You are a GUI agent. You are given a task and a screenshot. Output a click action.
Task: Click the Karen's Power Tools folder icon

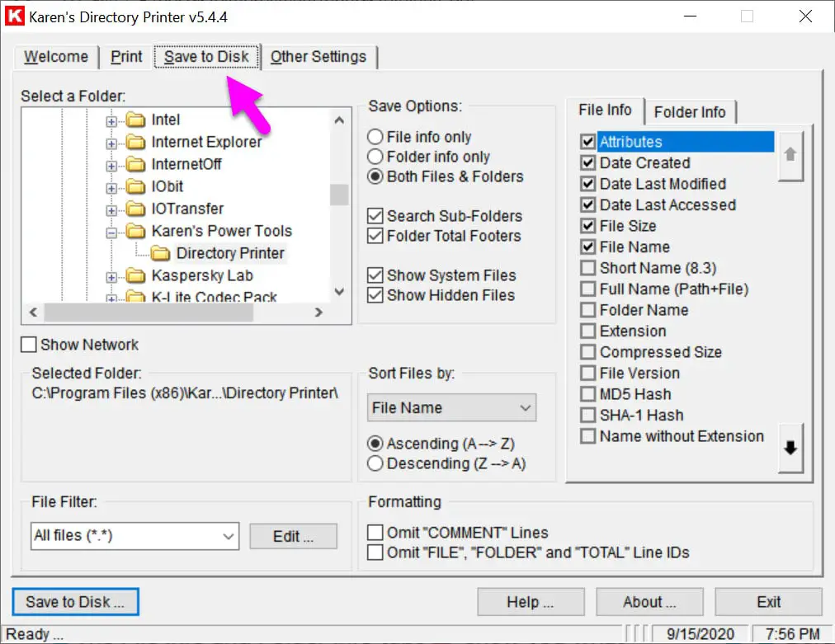(x=136, y=232)
